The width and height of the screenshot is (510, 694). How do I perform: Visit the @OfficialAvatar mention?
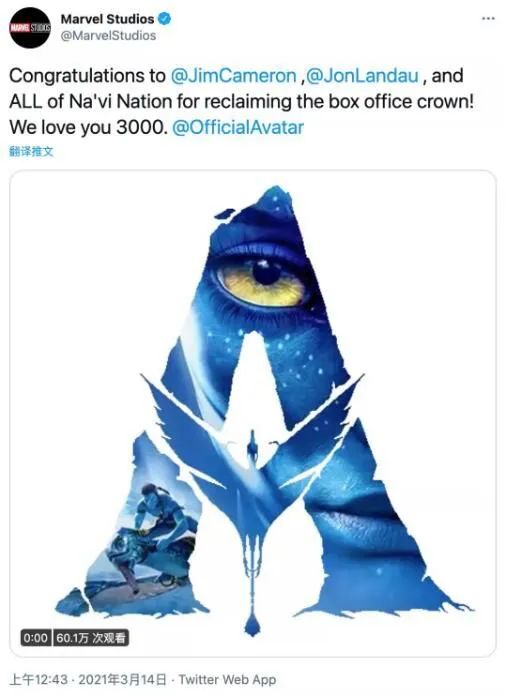coord(238,127)
